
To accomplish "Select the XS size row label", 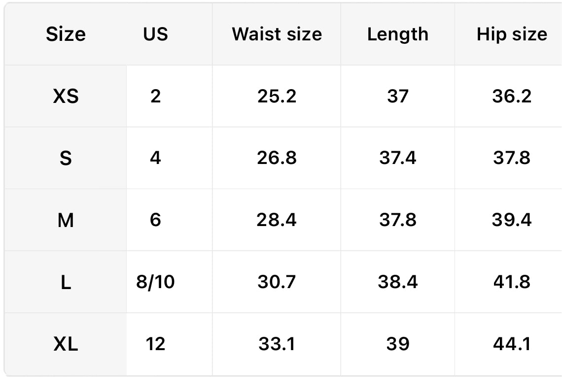I will coord(66,96).
